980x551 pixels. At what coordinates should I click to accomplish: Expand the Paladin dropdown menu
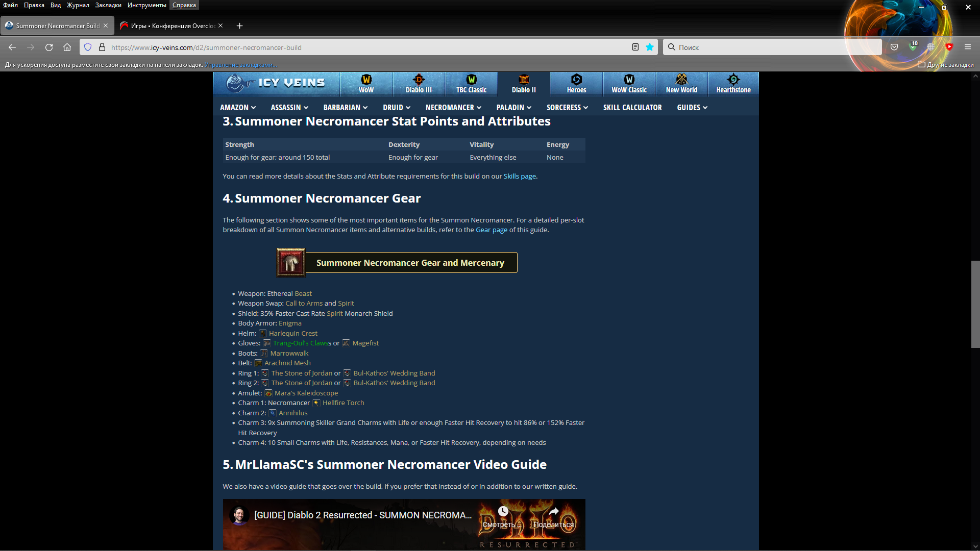click(514, 108)
